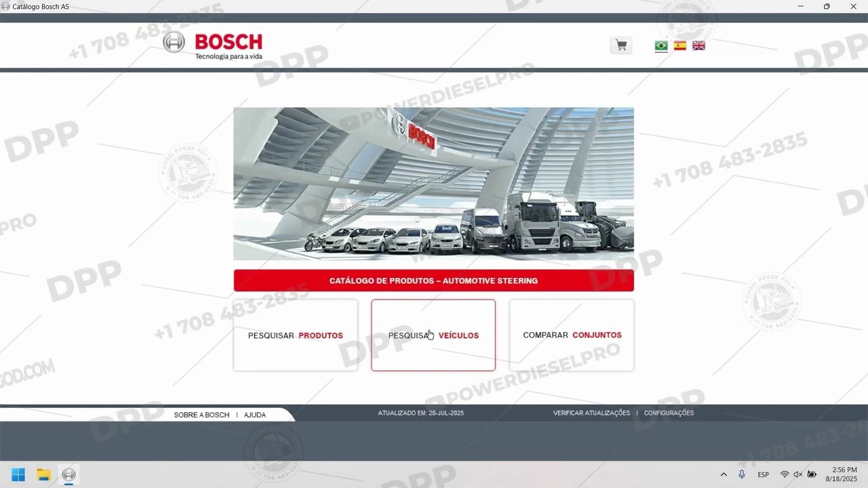Show hidden system tray icons
868x488 pixels.
tap(724, 474)
